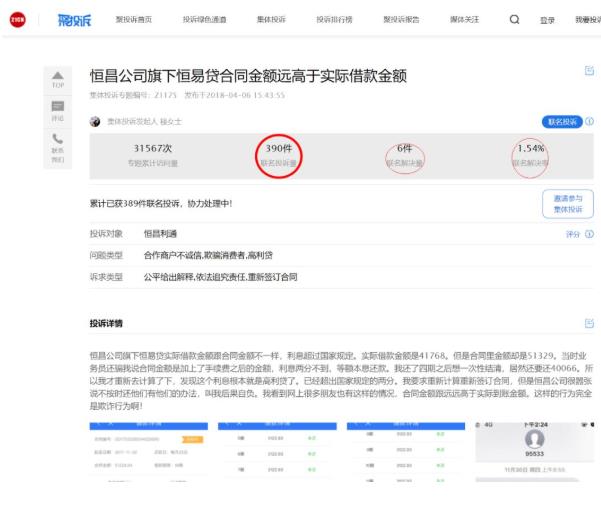Open the second repayment list thumbnail
601x511 pixels.
point(277,452)
